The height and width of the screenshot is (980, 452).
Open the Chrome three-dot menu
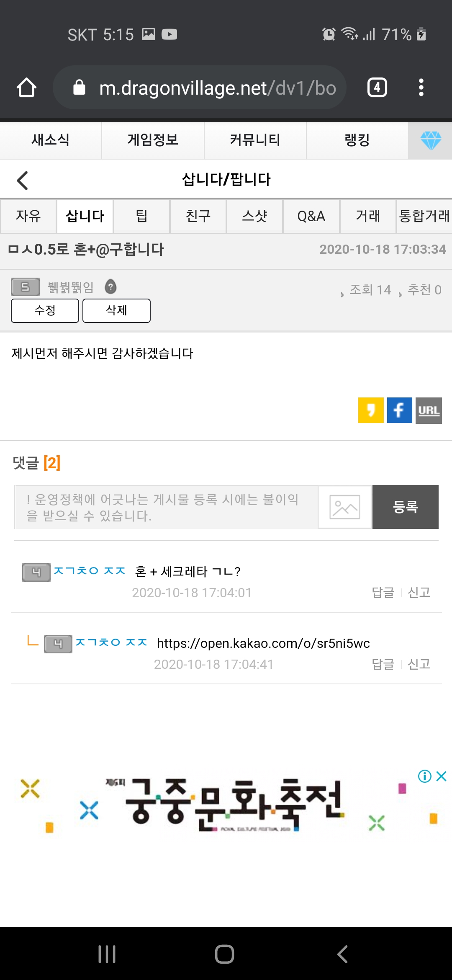coord(421,88)
